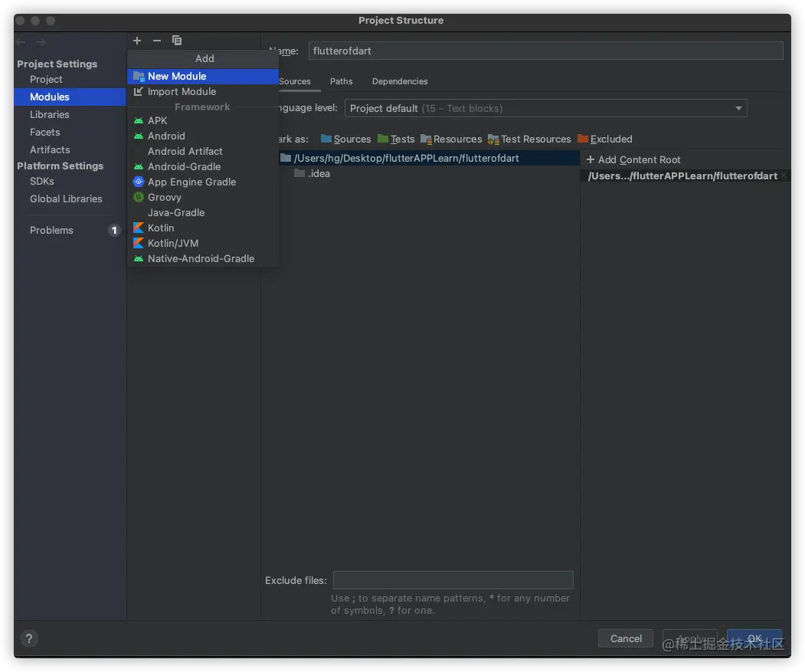Screen dimensions: 805x672
Task: Open Problems in the sidebar
Action: [x=51, y=230]
